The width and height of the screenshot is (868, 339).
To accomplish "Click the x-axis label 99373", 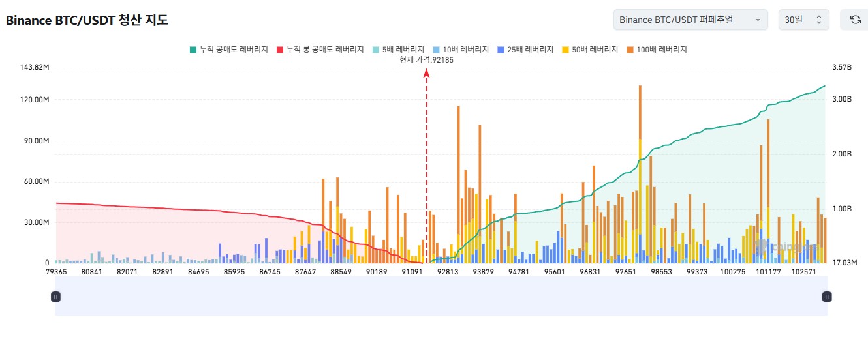I will pos(697,272).
